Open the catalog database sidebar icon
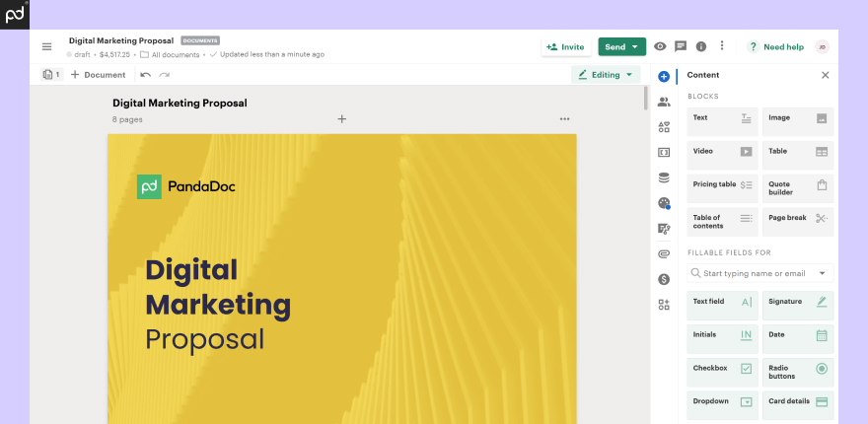This screenshot has width=868, height=424. (x=664, y=177)
